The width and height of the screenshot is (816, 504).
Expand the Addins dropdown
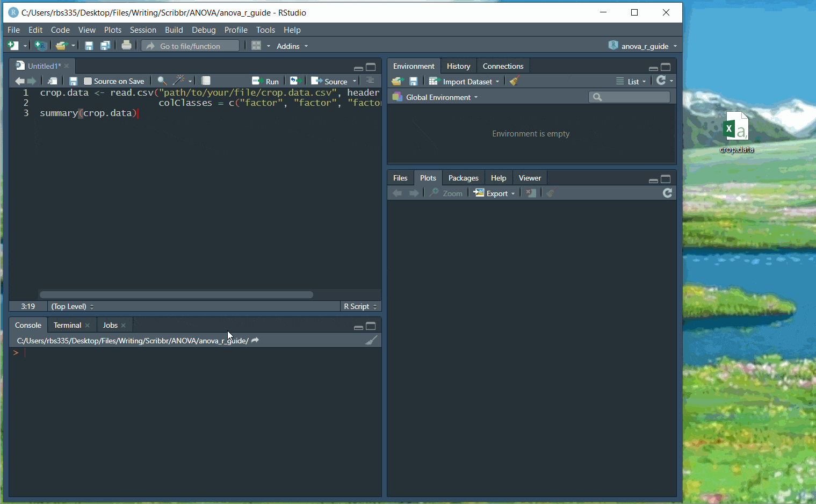tap(292, 46)
